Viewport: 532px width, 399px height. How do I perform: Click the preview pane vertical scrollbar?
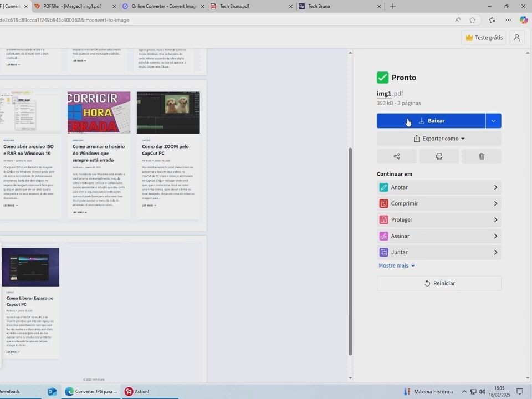pos(350,249)
